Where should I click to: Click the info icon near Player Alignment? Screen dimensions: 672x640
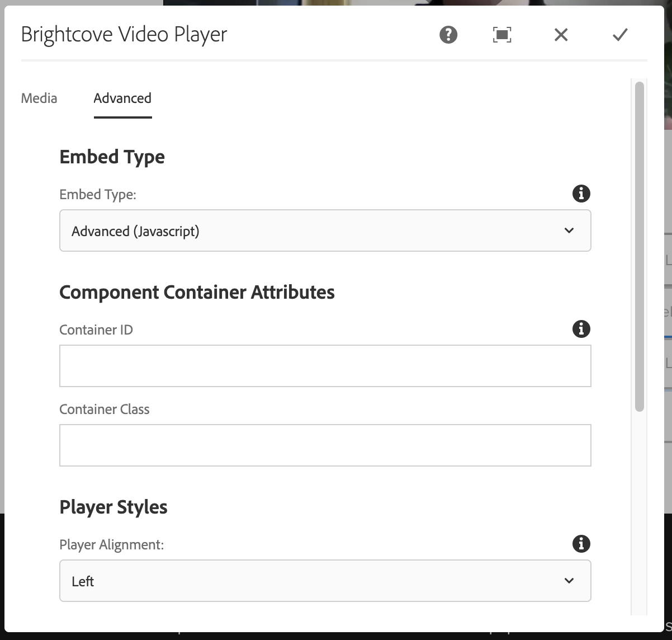[581, 543]
